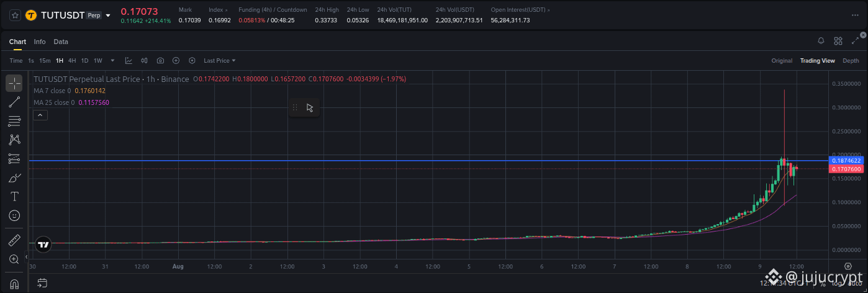
Task: Click the TradingView logo on chart
Action: coord(43,245)
